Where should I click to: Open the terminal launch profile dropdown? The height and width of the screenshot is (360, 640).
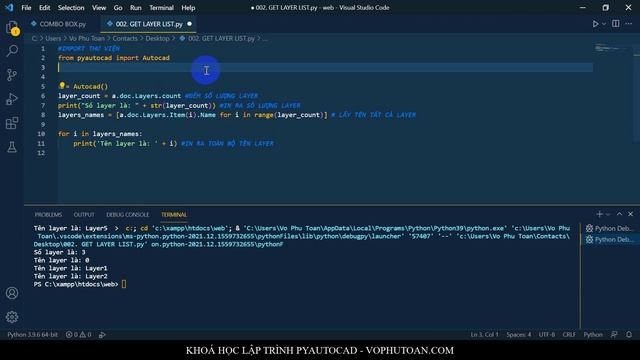(608, 214)
